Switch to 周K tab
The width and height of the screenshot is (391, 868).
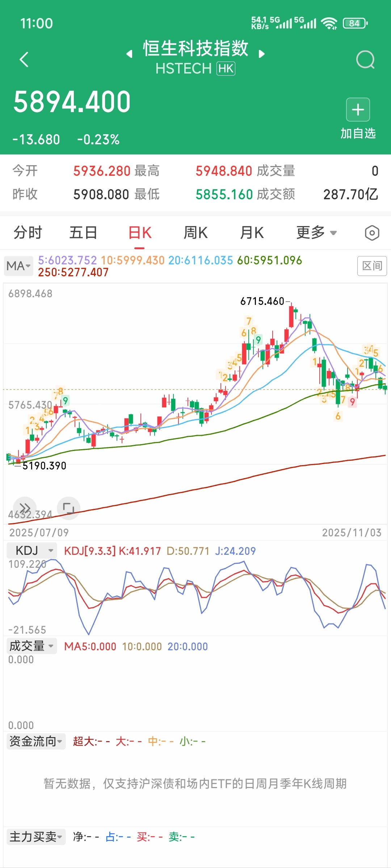[196, 233]
